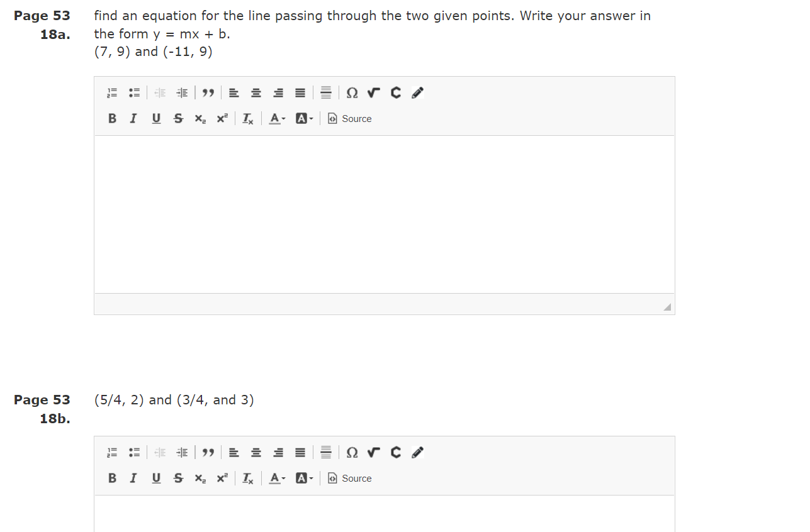Image resolution: width=810 pixels, height=532 pixels.
Task: Insert a bulleted list in answer 18a
Action: point(134,92)
